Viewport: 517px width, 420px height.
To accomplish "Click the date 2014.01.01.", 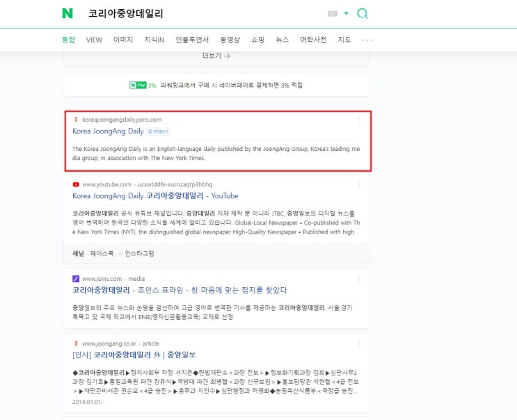I will (x=88, y=402).
